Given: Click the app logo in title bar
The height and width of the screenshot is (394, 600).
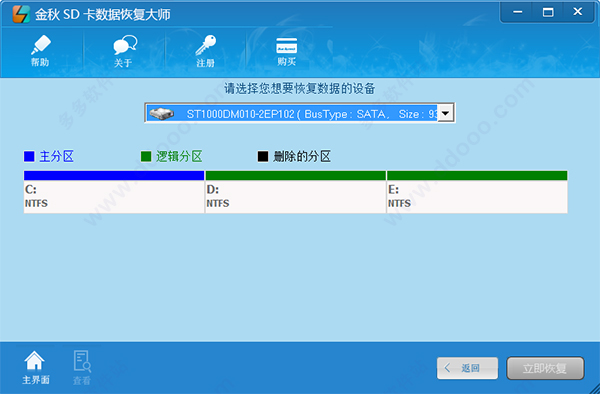Looking at the screenshot, I should click(21, 14).
